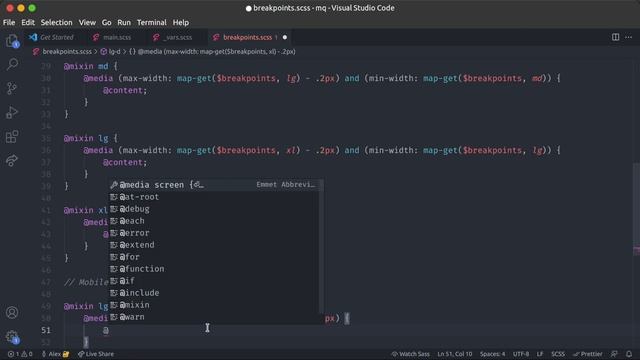Select the @warn suggestion
The height and width of the screenshot is (360, 640).
point(215,317)
